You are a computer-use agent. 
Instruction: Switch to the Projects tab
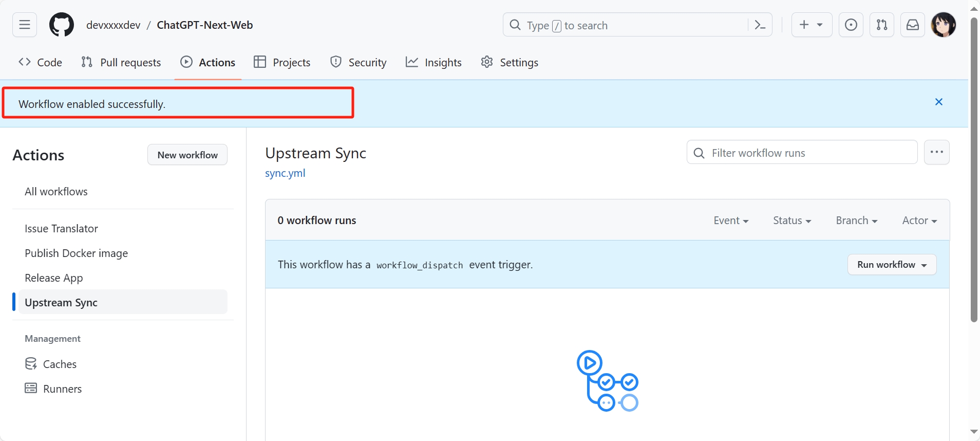pyautogui.click(x=282, y=62)
